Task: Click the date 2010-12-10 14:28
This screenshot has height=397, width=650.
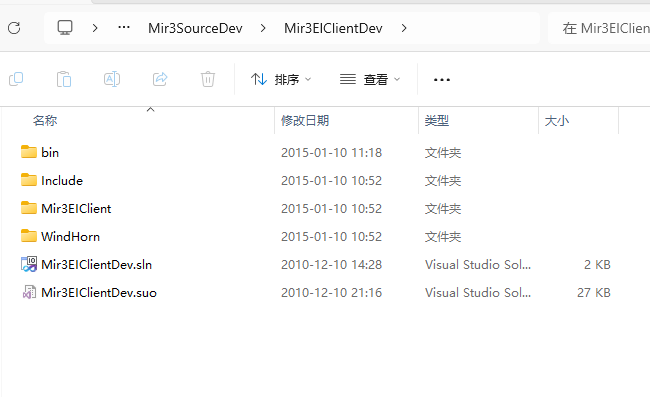Action: point(332,264)
